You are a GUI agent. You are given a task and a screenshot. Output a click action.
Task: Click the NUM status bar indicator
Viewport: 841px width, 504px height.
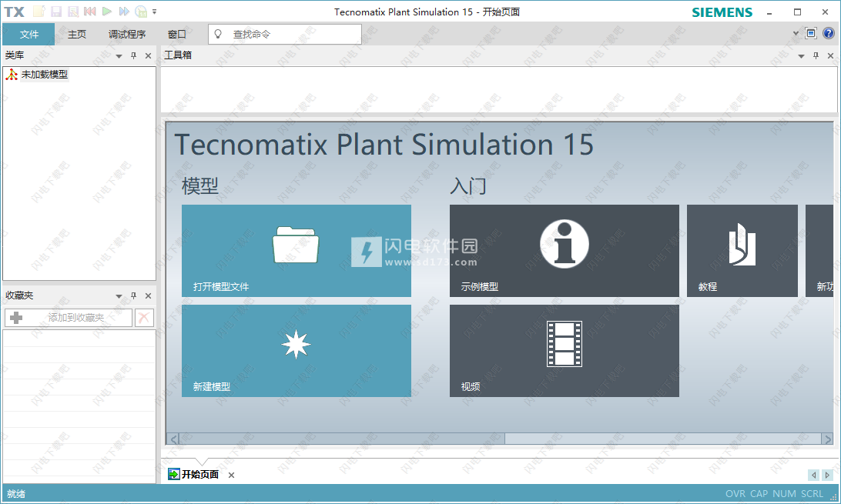[x=784, y=494]
